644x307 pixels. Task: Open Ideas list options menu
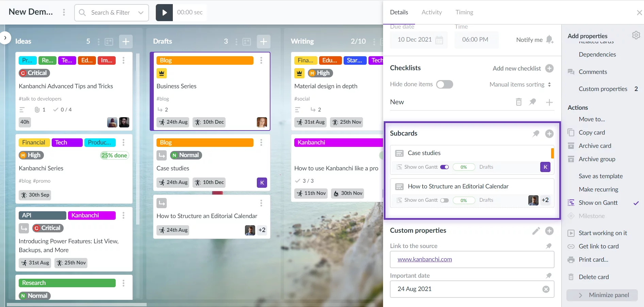pyautogui.click(x=99, y=42)
